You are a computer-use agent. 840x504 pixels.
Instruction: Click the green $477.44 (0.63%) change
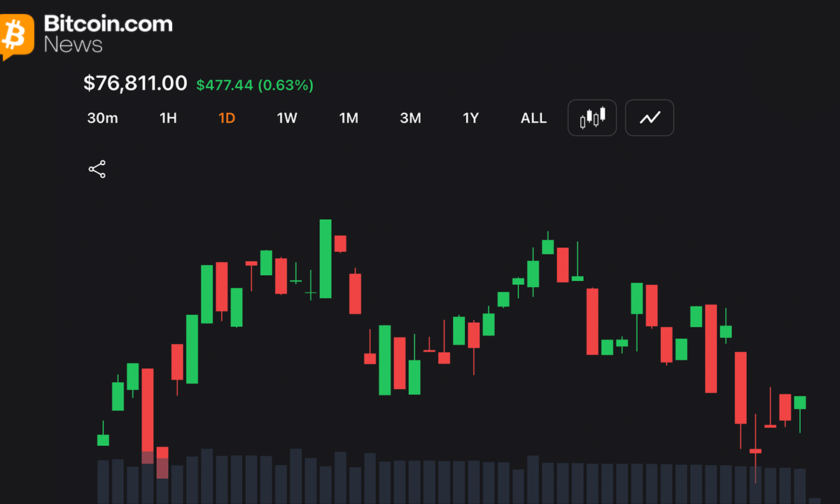(x=255, y=85)
